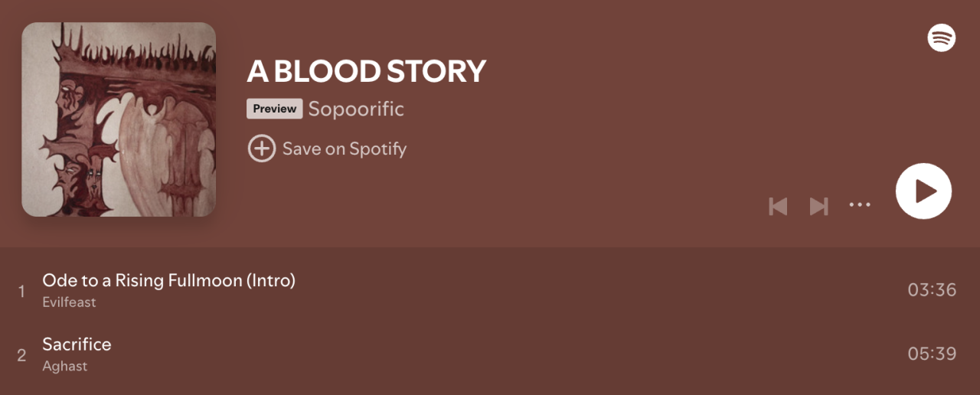Image resolution: width=980 pixels, height=395 pixels.
Task: Click the Aghast artist name
Action: pos(64,366)
